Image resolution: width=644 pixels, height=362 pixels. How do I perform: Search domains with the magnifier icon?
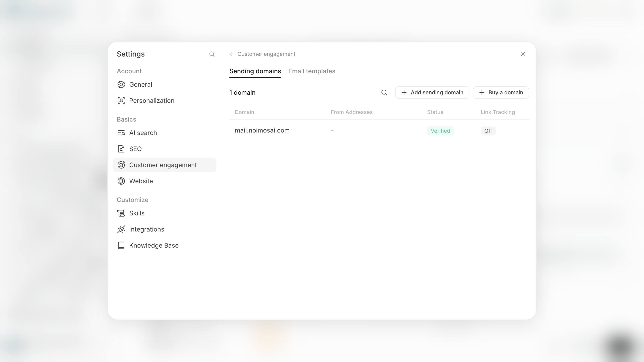coord(384,93)
